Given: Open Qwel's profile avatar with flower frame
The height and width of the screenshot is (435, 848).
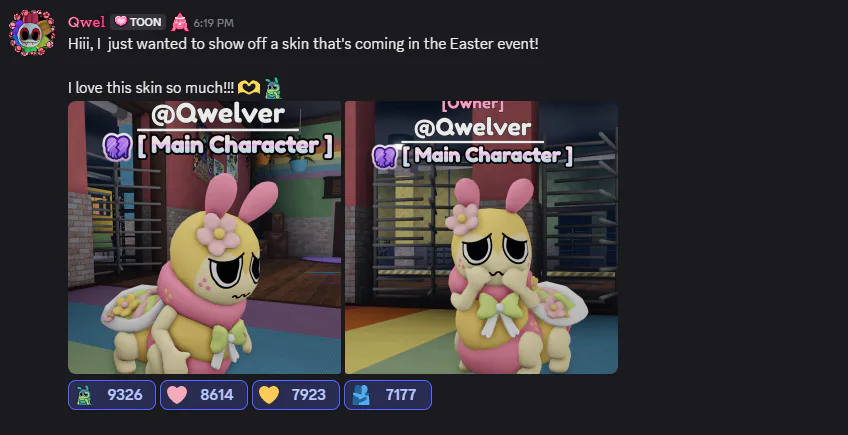Looking at the screenshot, I should [x=32, y=33].
